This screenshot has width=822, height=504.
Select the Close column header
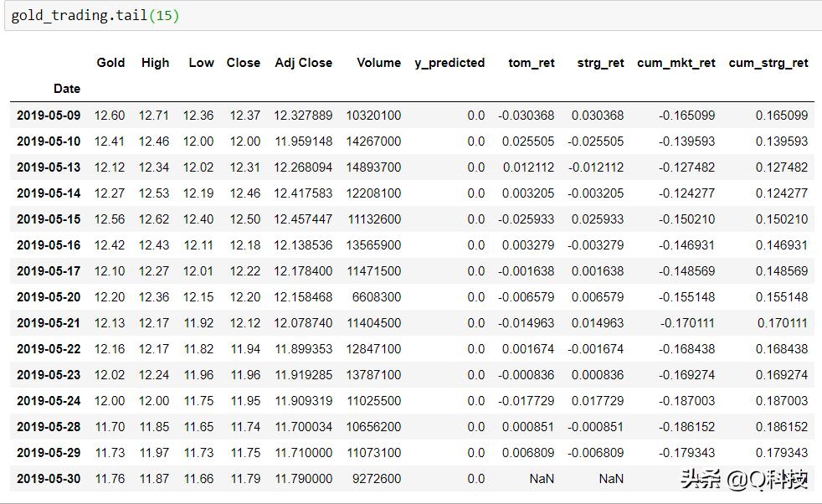click(x=244, y=63)
